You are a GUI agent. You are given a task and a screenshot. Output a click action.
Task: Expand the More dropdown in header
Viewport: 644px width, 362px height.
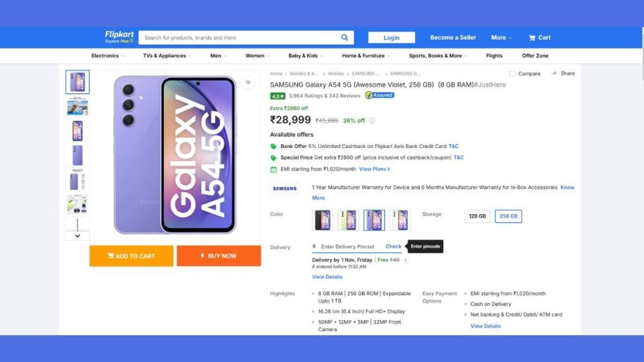[x=501, y=37]
